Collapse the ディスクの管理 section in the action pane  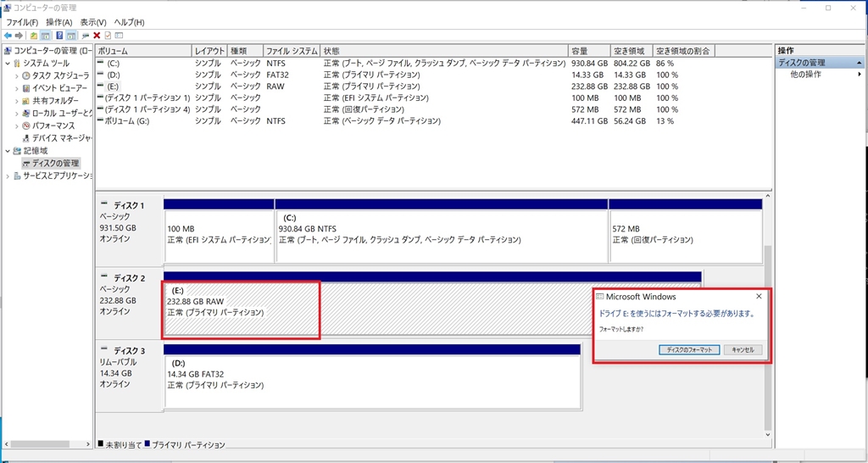click(x=860, y=63)
